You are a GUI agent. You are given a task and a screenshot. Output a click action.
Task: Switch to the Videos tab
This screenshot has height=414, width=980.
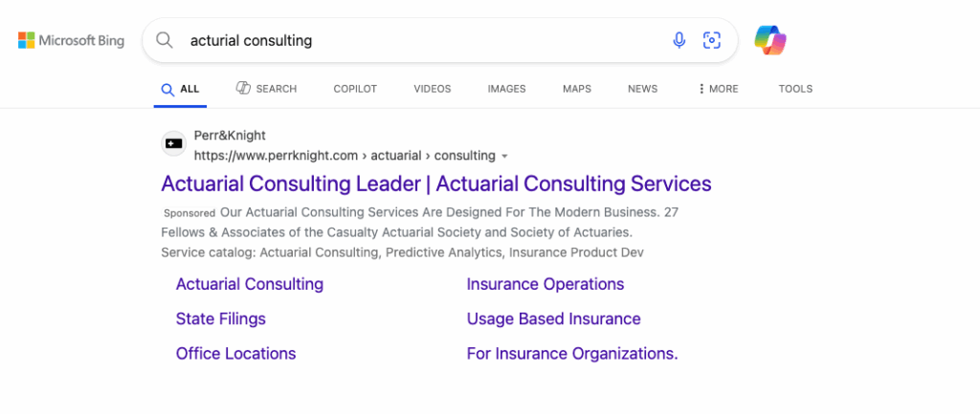point(432,89)
